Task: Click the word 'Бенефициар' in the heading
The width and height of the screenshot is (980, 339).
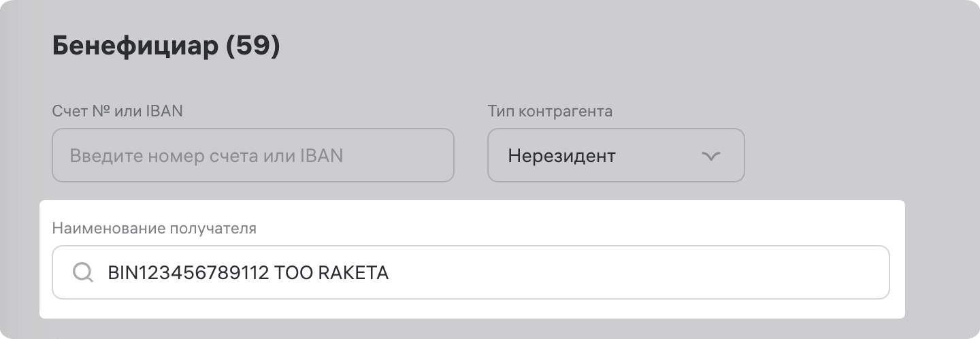Action: (134, 47)
